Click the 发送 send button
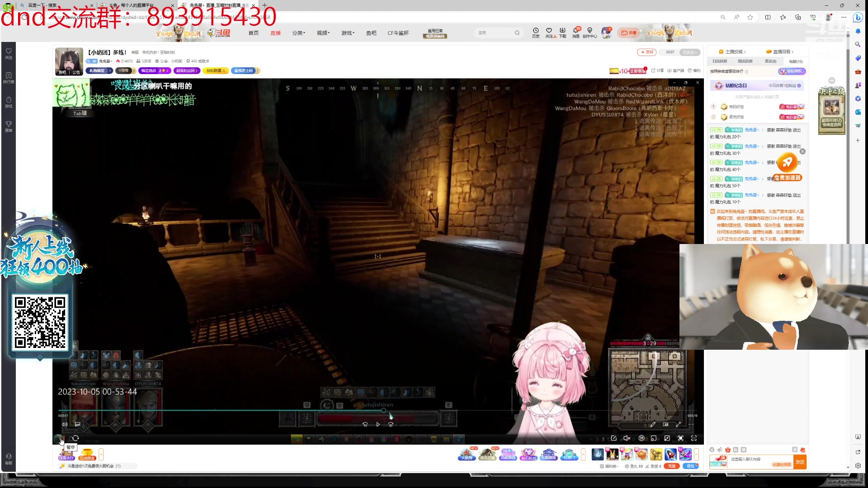The width and height of the screenshot is (868, 488). coord(800,462)
